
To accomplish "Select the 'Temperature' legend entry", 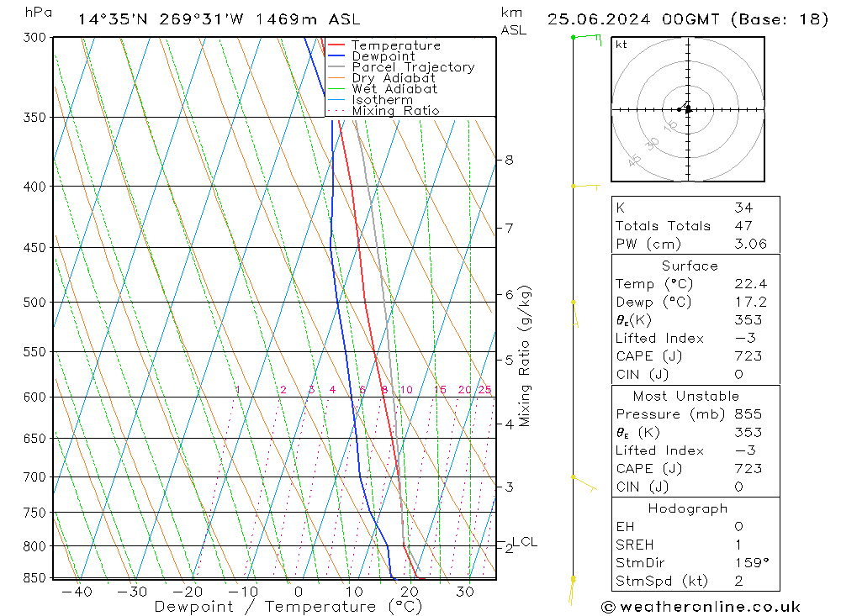I will (396, 45).
